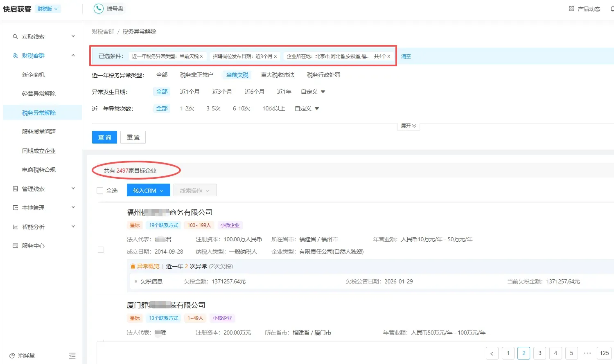Click the 财税客群 people icon
Viewport: 614px width, 364px height.
click(15, 56)
